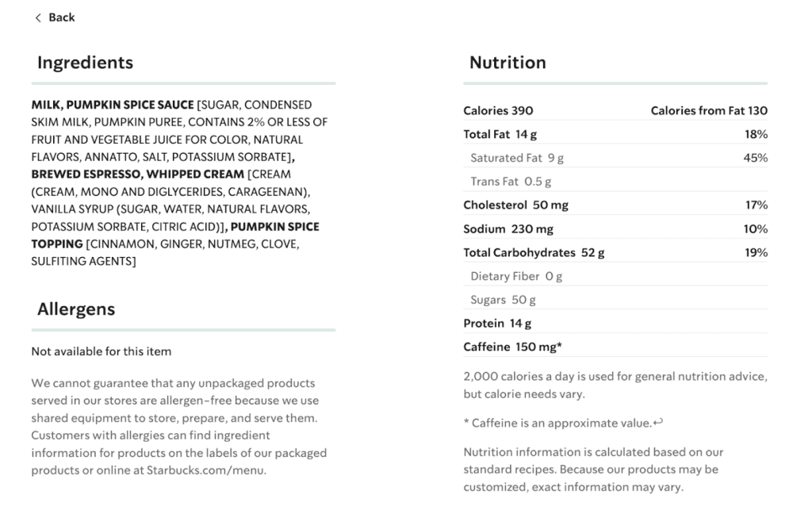Select the Sodium 230 mg row
812x514 pixels.
[615, 229]
